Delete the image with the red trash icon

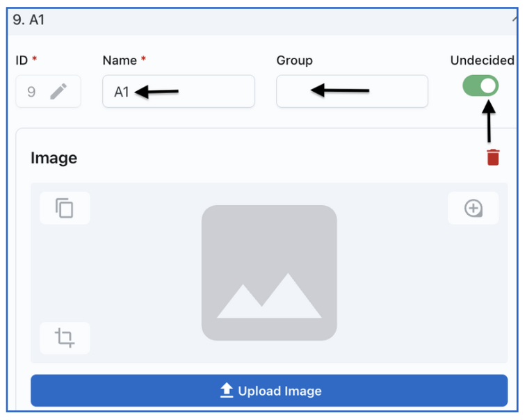point(493,157)
